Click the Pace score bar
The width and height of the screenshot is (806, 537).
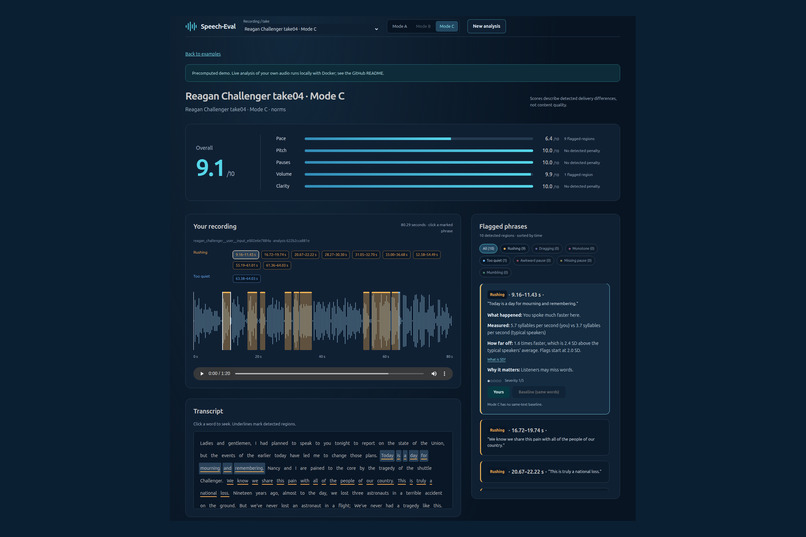(x=418, y=139)
